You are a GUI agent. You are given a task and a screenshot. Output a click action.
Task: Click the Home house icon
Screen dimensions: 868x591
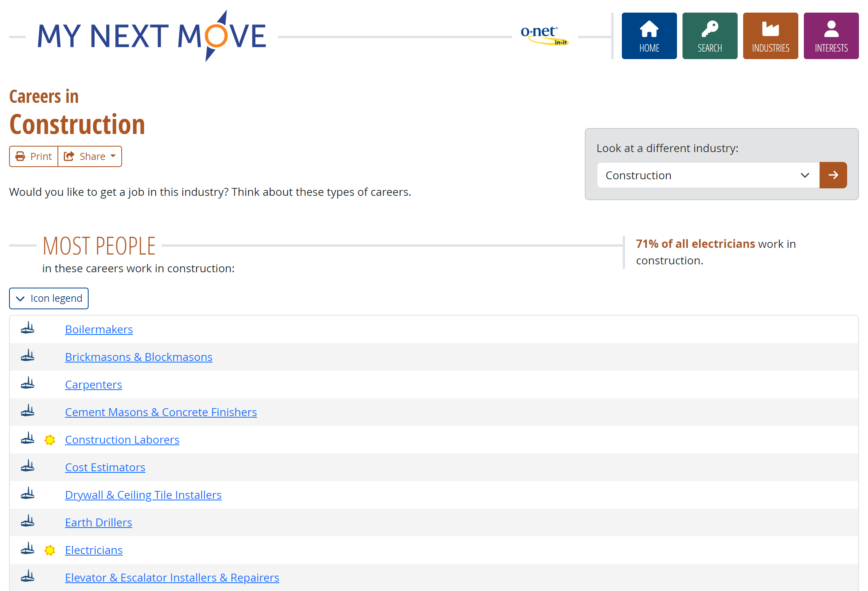649,30
